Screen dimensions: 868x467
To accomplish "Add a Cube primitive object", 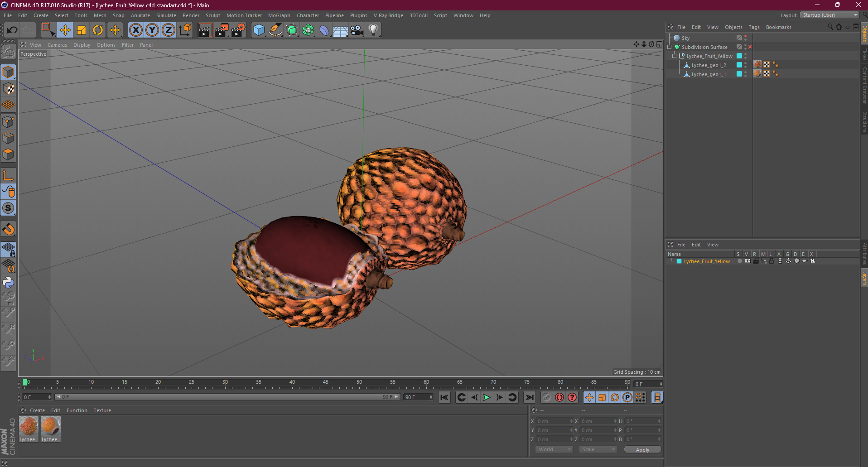I will [259, 30].
